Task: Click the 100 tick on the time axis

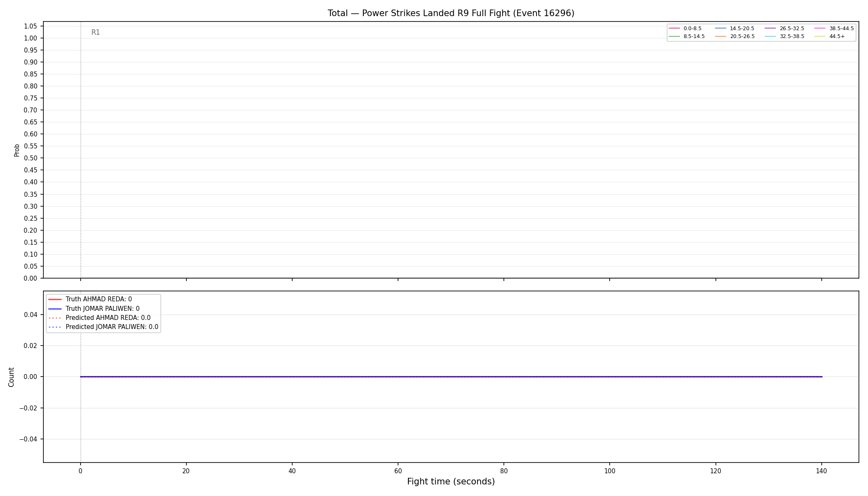Action: click(x=610, y=471)
